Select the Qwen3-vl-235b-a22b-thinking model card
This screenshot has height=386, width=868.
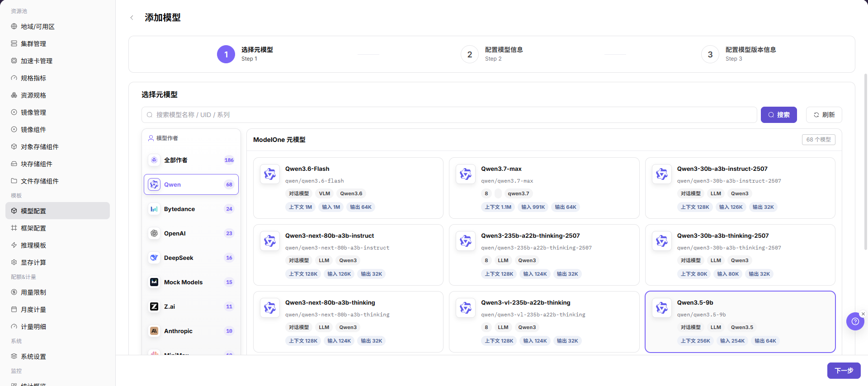[x=544, y=322]
